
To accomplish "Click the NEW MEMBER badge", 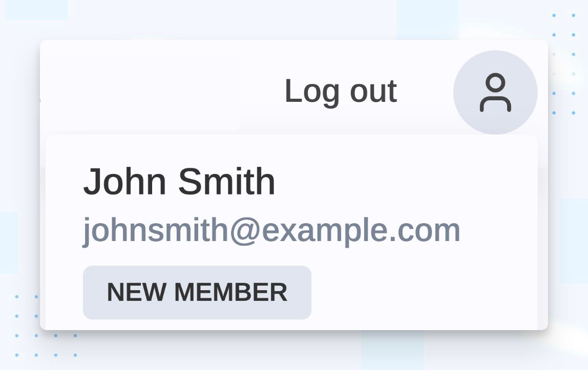I will [x=197, y=293].
